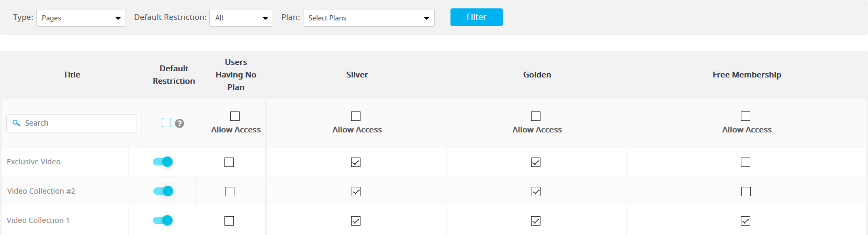Click into the title Search field

pyautogui.click(x=72, y=123)
